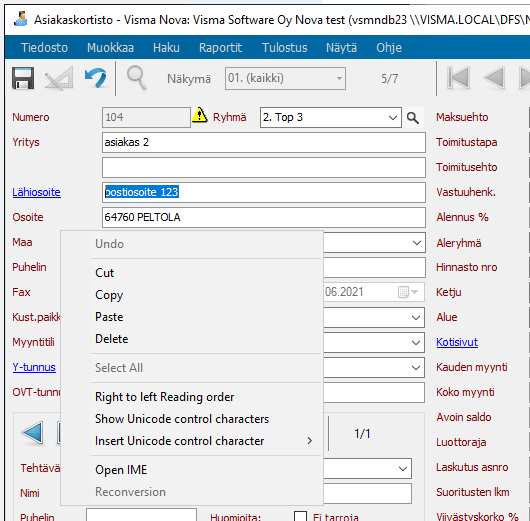Click the Lähiosoite field postiosoite 123
530x521 pixels.
point(264,192)
